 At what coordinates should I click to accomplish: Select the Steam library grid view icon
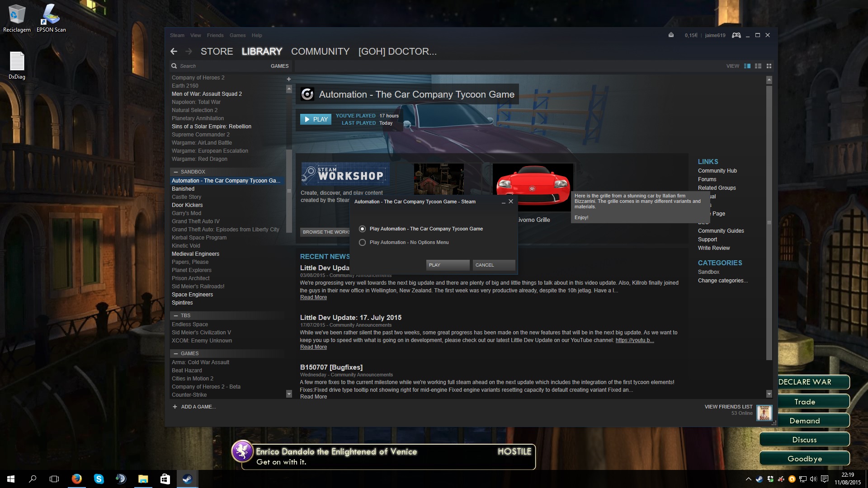[769, 66]
